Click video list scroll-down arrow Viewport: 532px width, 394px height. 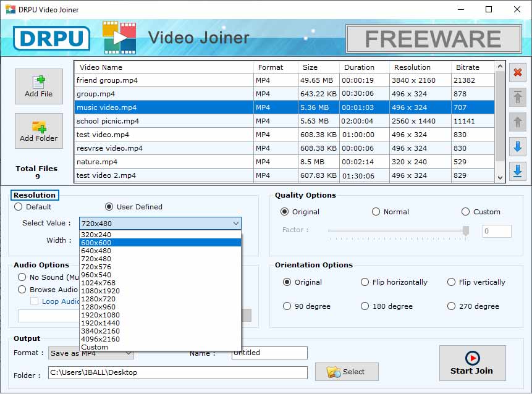click(500, 177)
